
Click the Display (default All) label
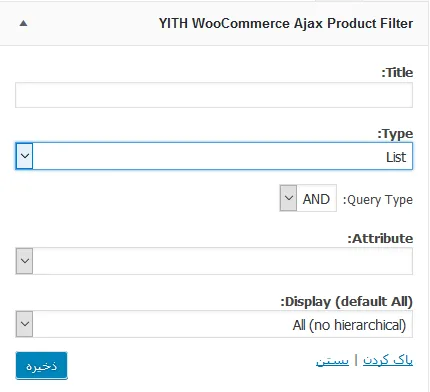tap(346, 301)
